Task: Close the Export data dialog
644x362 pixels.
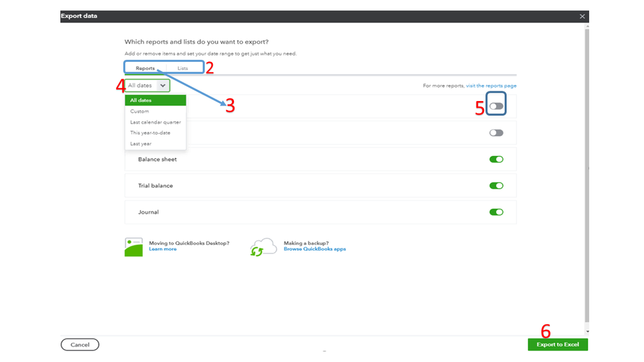Action: point(582,16)
